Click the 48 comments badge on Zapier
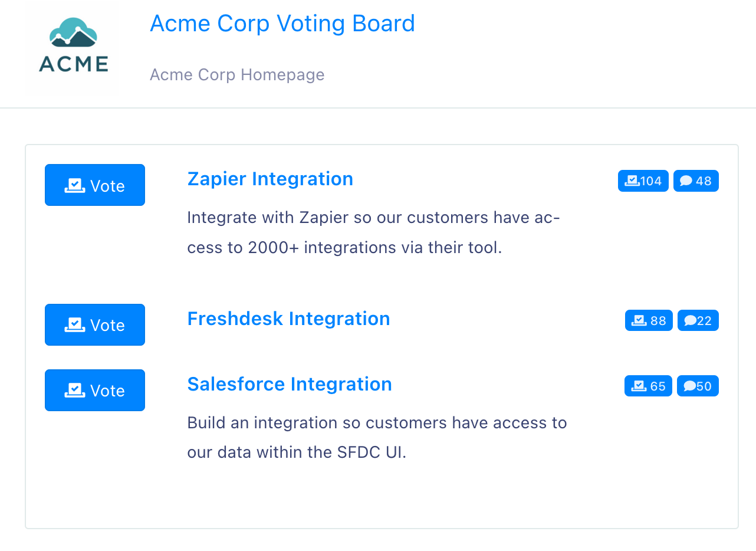The height and width of the screenshot is (551, 756). click(696, 181)
